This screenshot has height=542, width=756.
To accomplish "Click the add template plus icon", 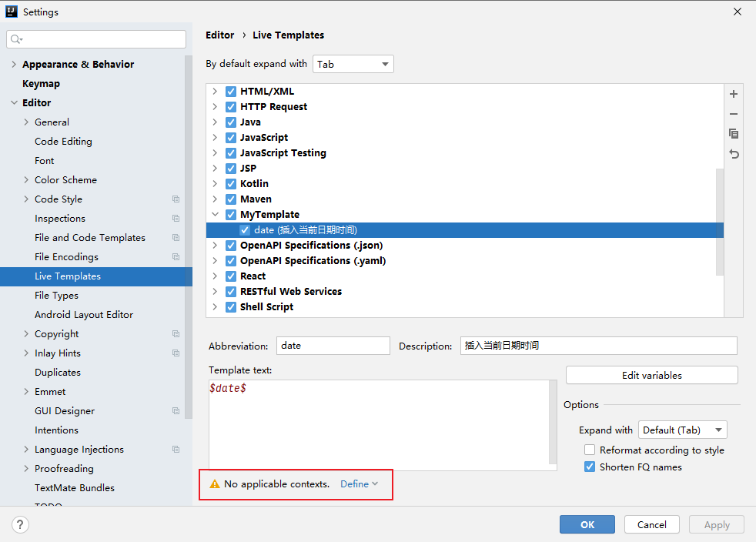I will [x=734, y=94].
